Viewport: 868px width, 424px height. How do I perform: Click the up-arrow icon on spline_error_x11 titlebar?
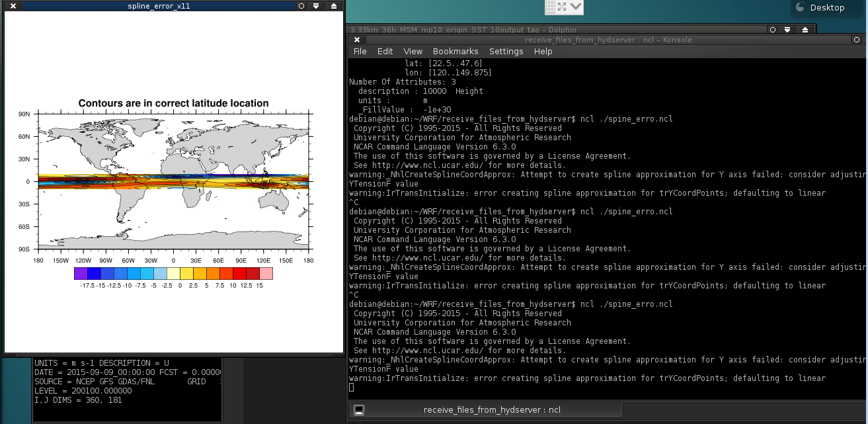point(334,5)
